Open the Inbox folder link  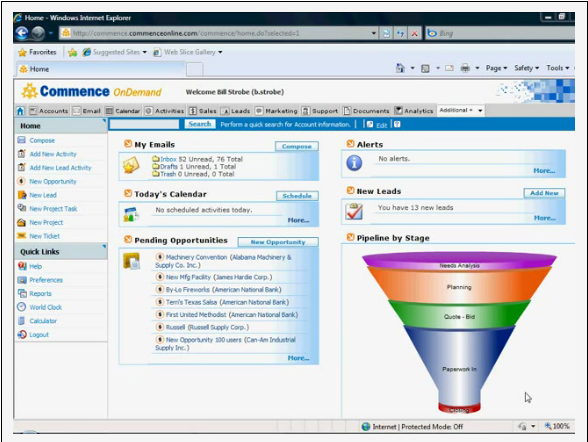(168, 159)
